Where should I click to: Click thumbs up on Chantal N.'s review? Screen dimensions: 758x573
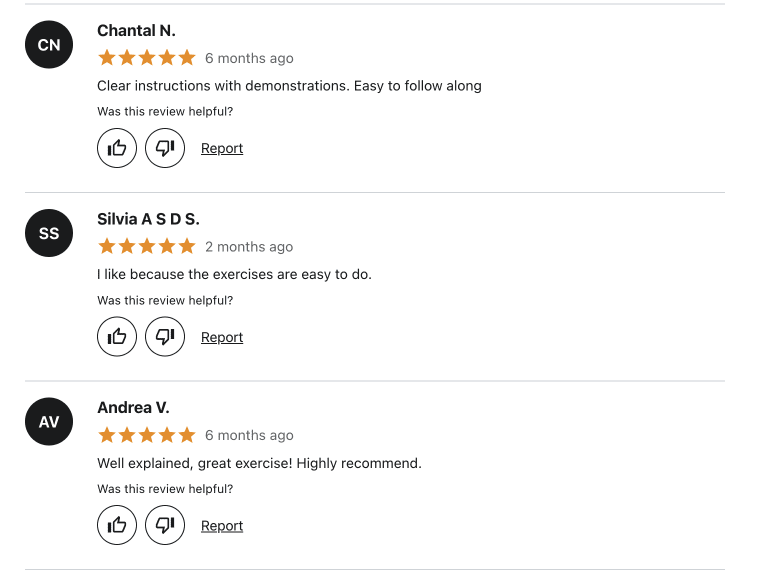point(117,148)
